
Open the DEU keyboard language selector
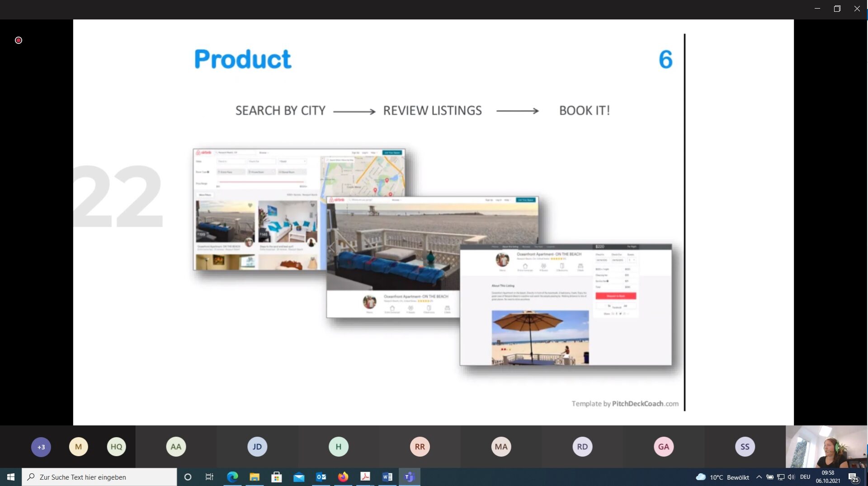[x=805, y=477]
